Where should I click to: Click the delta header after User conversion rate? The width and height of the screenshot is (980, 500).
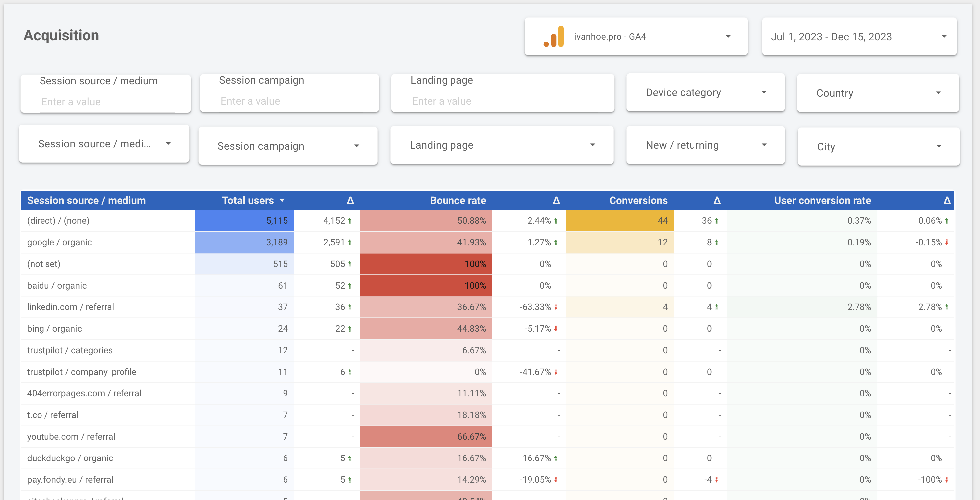point(947,201)
